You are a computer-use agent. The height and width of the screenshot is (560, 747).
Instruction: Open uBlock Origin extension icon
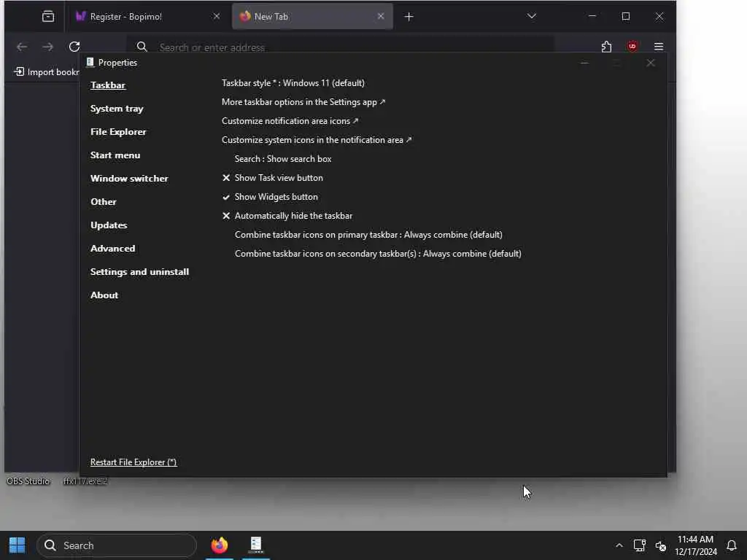coord(632,46)
